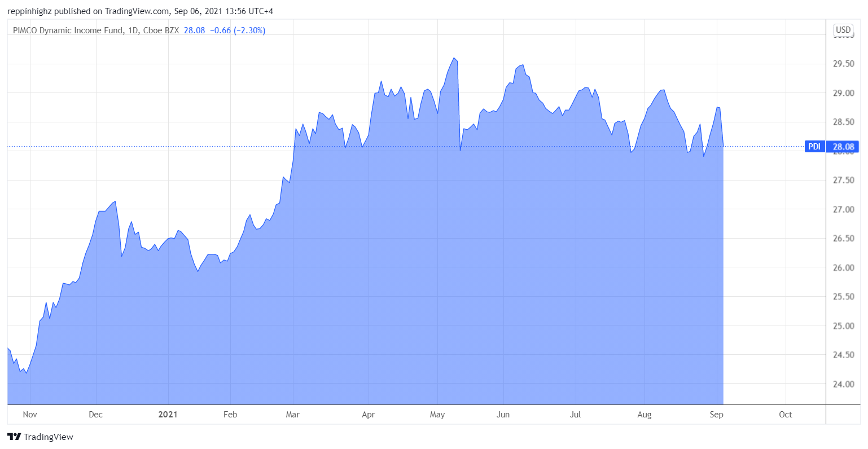Click the Feb label on time axis

coord(230,415)
